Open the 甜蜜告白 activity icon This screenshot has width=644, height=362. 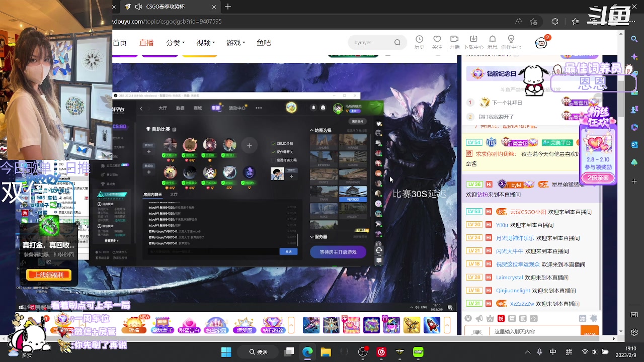coord(189,325)
